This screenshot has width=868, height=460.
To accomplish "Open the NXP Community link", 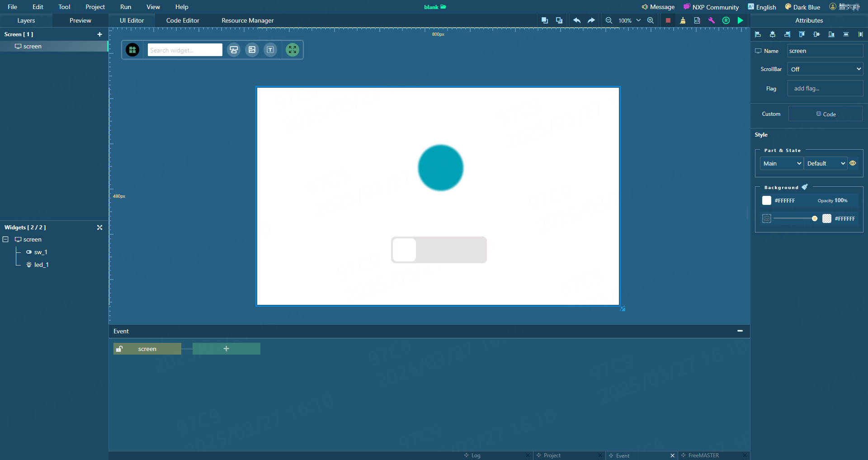I will [711, 7].
